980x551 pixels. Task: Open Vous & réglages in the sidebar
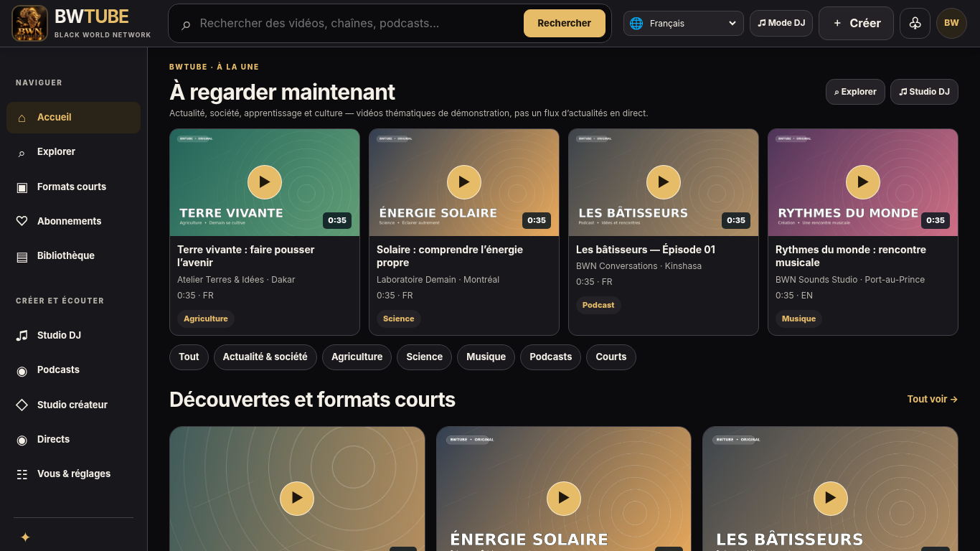pyautogui.click(x=73, y=474)
